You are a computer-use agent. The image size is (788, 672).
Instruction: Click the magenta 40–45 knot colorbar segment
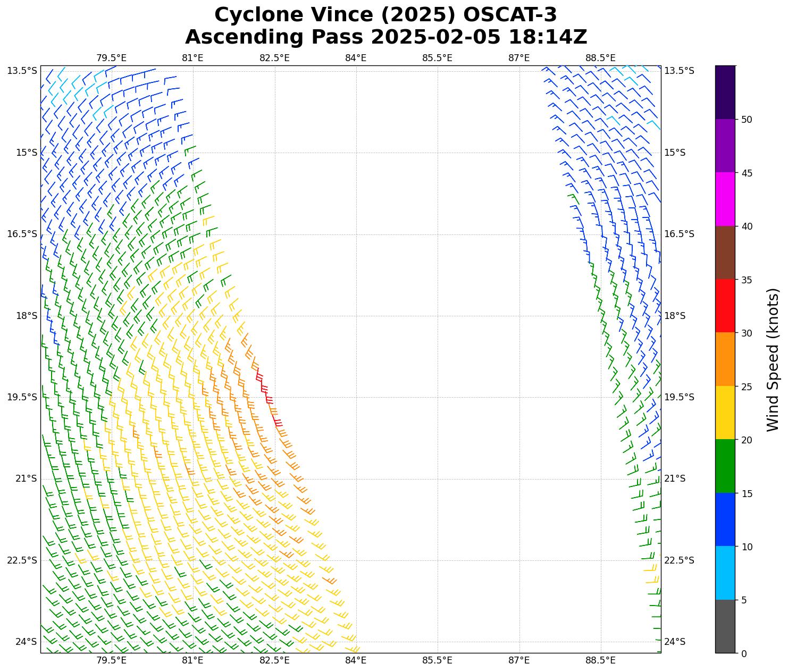(x=725, y=199)
